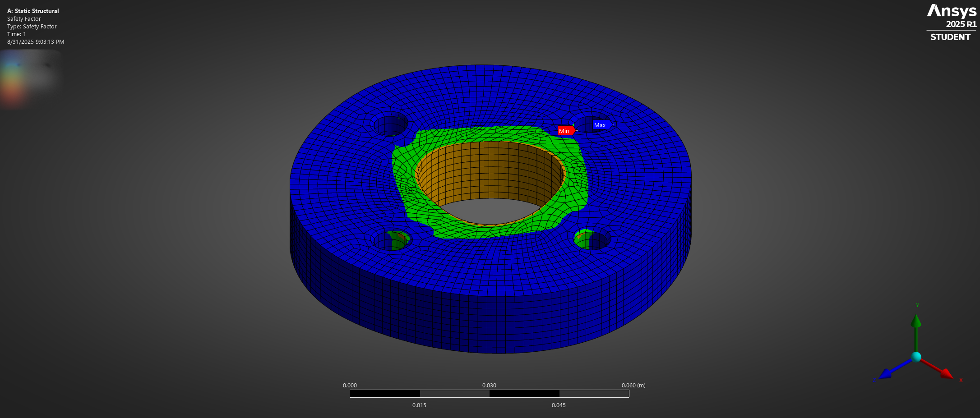
Task: Click the result timestamp 8/31/2025 text
Action: tap(36, 42)
